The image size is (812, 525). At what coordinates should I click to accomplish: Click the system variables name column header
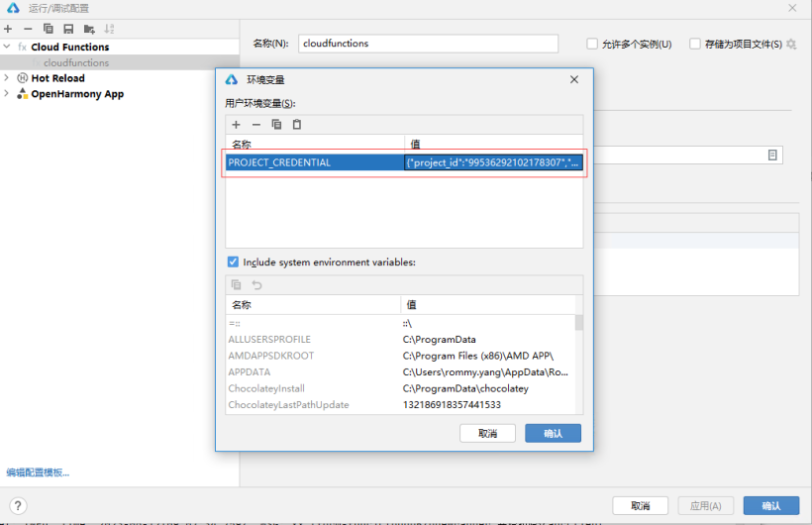313,305
